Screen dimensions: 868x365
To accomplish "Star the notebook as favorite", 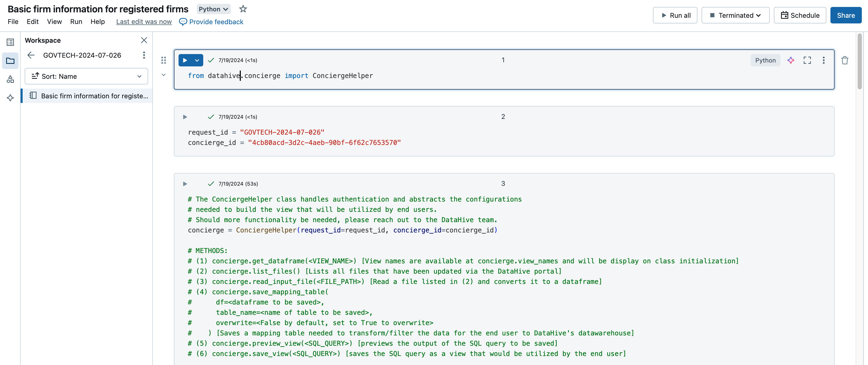I will [x=243, y=9].
